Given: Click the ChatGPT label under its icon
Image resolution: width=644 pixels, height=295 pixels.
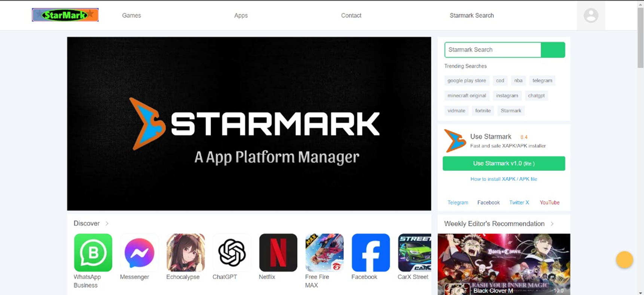Looking at the screenshot, I should click(x=225, y=277).
